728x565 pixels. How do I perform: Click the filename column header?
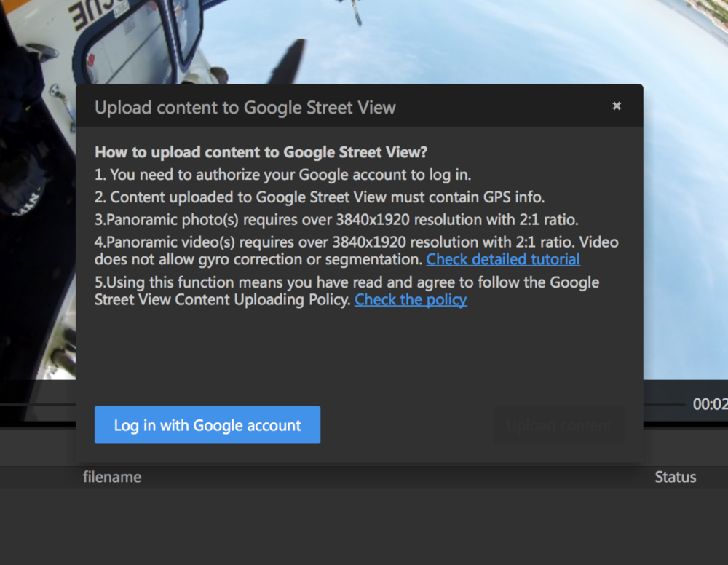pos(112,477)
